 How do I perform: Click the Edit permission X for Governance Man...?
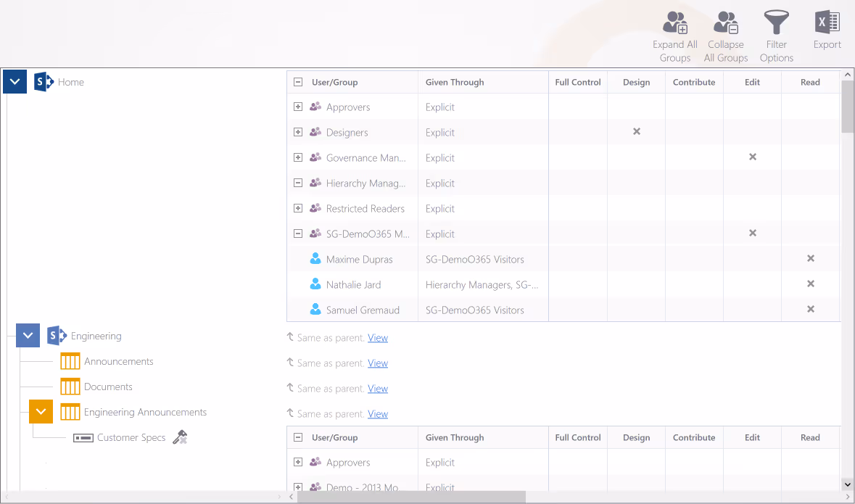(x=753, y=157)
